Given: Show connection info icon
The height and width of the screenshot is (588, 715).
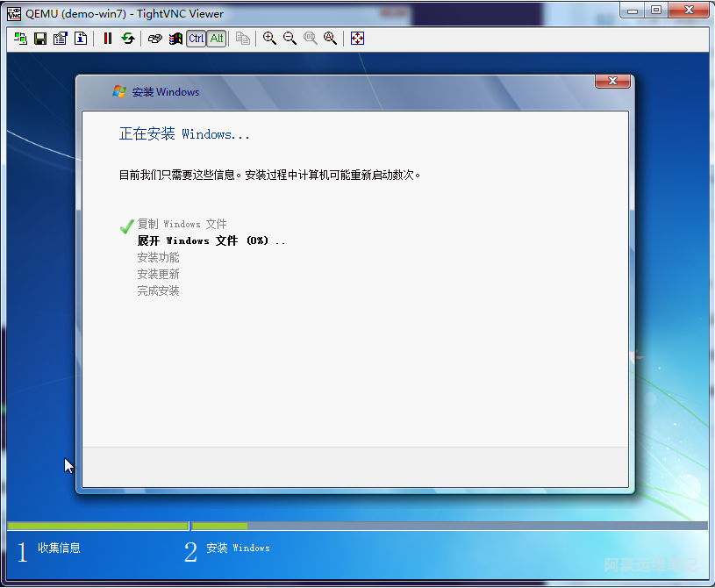Looking at the screenshot, I should [81, 39].
